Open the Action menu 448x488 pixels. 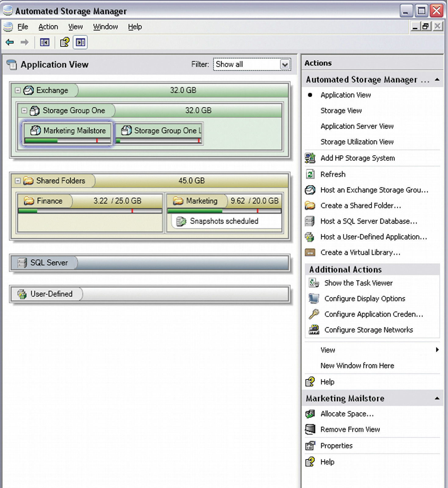48,27
